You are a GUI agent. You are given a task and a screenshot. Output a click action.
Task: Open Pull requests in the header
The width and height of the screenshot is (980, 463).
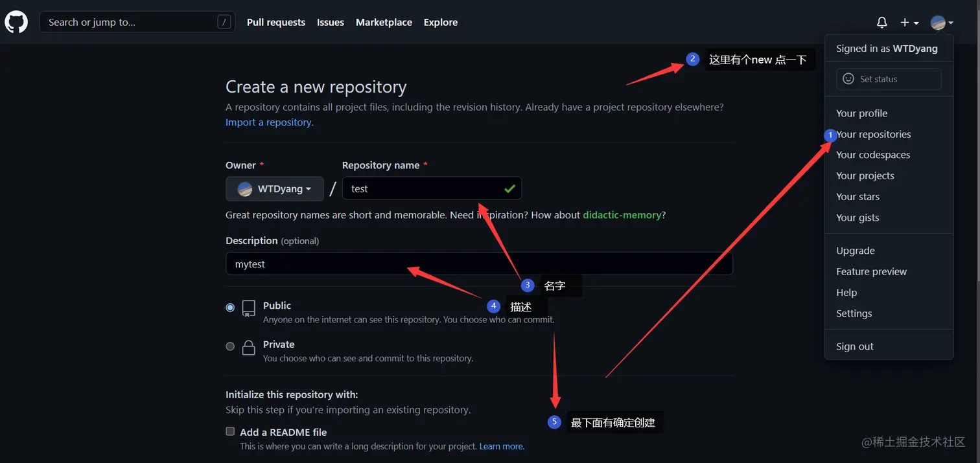click(x=276, y=22)
